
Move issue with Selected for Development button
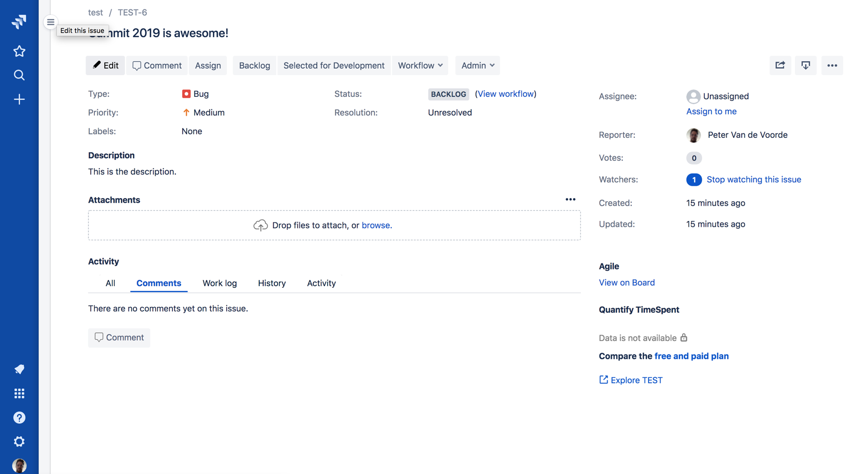(x=333, y=65)
